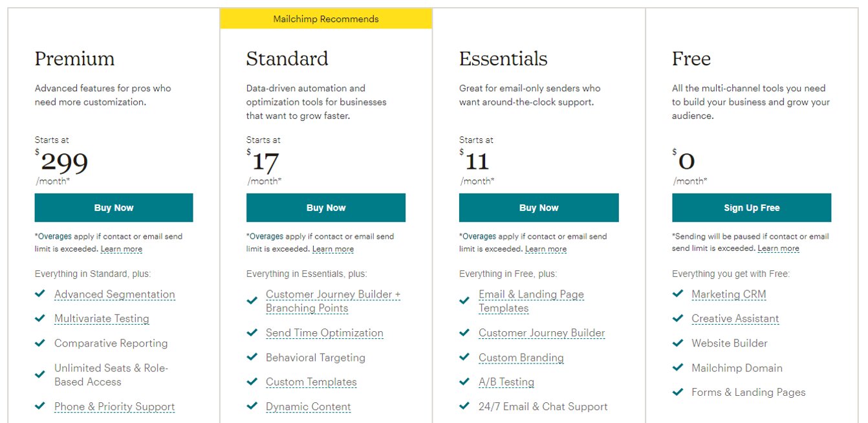Select the checkmark beside Send Time Optimization
This screenshot has height=423, width=868.
point(252,332)
